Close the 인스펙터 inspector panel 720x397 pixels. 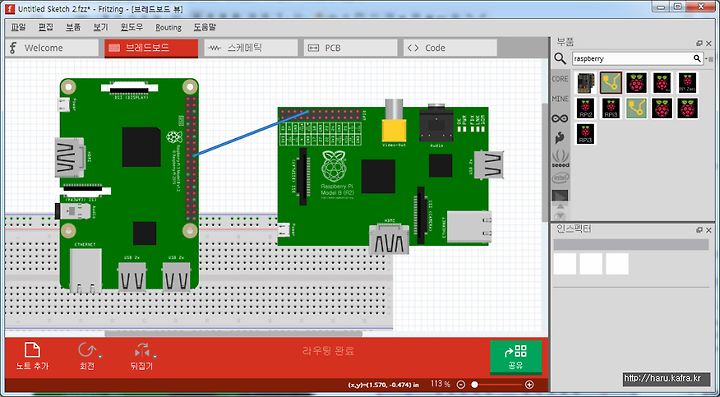coord(709,230)
